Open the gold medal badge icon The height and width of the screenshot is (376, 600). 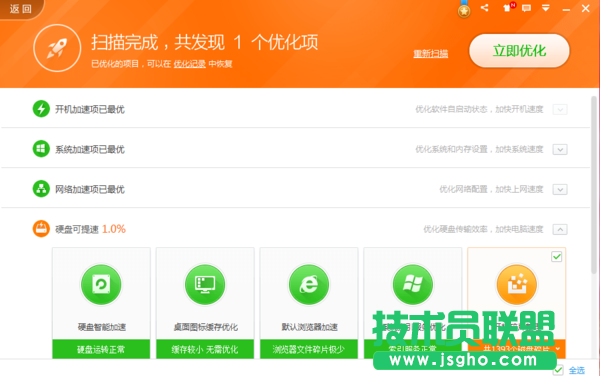[464, 10]
